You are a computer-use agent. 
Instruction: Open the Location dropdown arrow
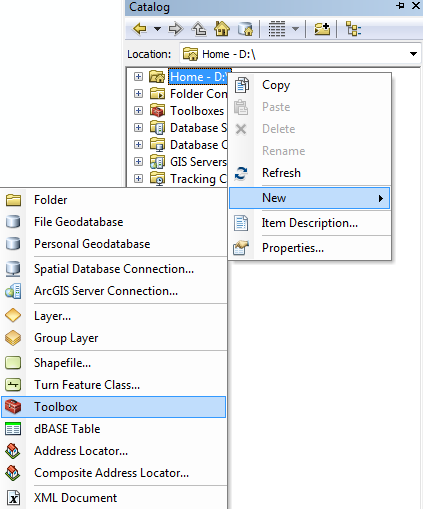(x=413, y=54)
